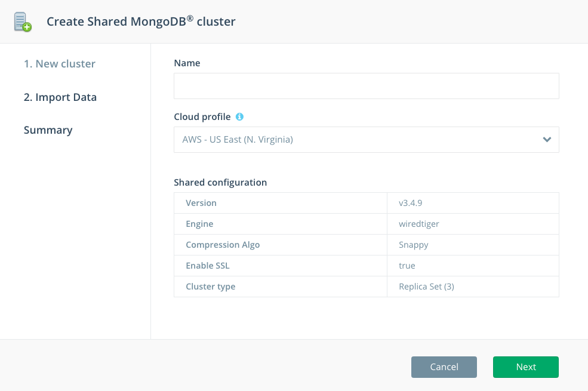Click the 'wiredtiger' engine value
The width and height of the screenshot is (588, 391).
pos(419,224)
